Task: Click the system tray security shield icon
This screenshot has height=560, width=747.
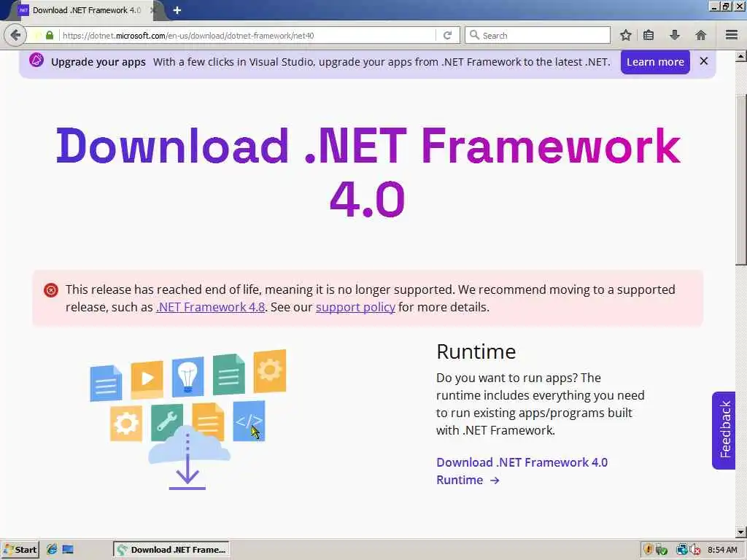Action: point(649,550)
